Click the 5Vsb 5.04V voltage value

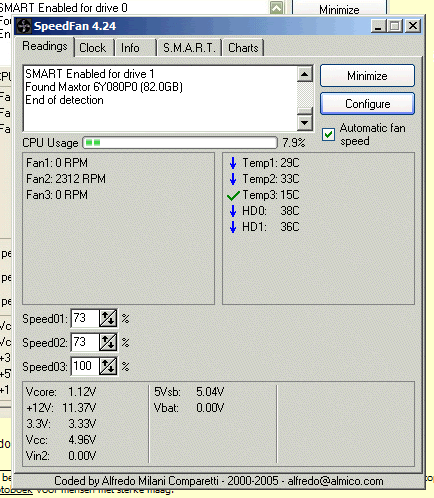[210, 392]
